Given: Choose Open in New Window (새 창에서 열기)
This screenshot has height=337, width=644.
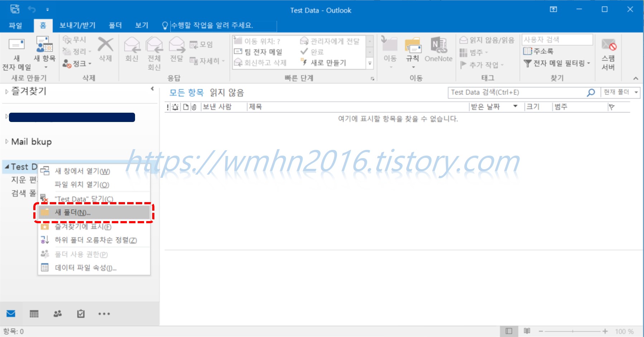Looking at the screenshot, I should 94,171.
